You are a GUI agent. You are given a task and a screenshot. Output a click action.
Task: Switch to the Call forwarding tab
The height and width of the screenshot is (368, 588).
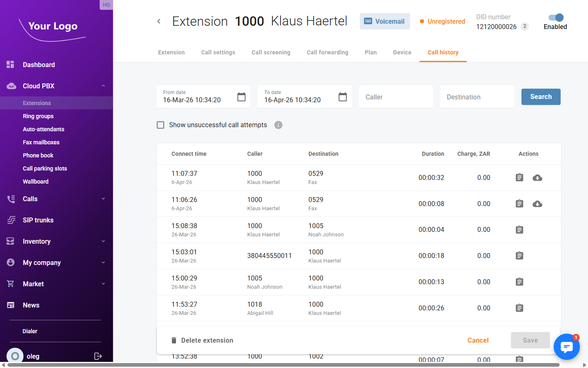pyautogui.click(x=327, y=52)
